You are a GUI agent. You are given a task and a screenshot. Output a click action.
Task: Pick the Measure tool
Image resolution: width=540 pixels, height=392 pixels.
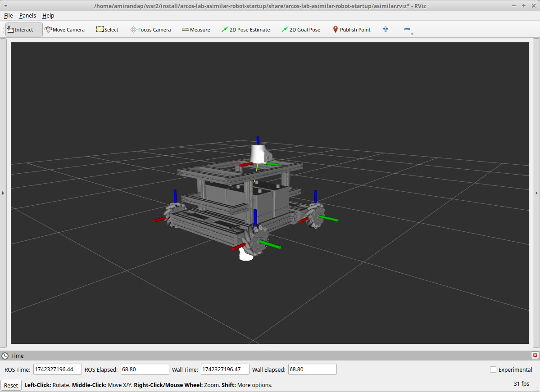tap(196, 30)
